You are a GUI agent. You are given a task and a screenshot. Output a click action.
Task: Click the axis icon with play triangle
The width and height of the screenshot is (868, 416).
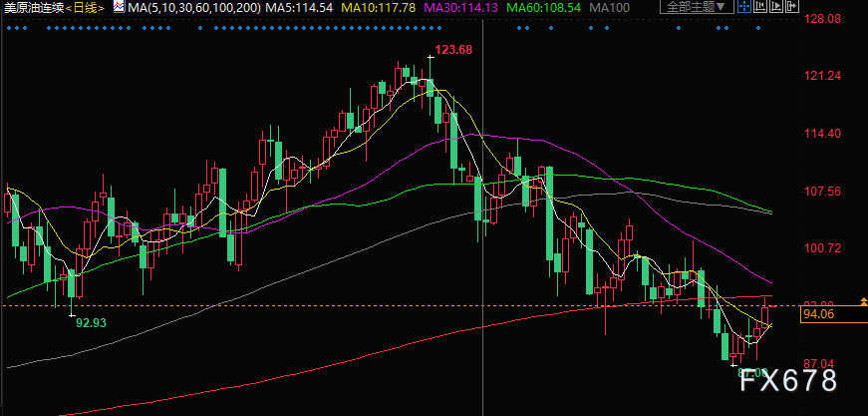pyautogui.click(x=776, y=6)
